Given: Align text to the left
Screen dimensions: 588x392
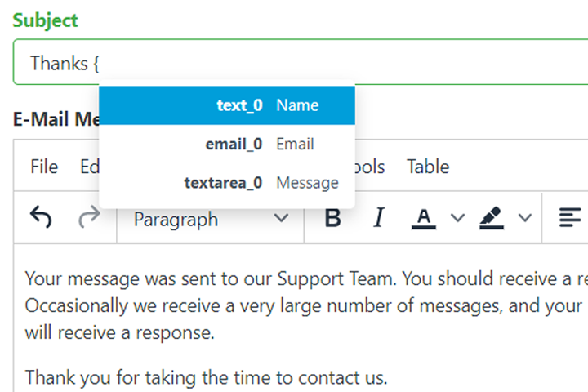Looking at the screenshot, I should point(569,218).
